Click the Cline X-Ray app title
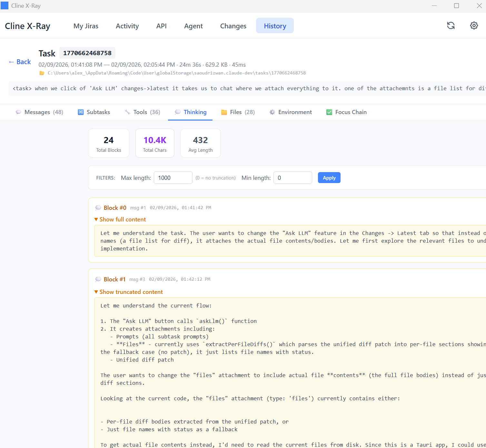The height and width of the screenshot is (448, 486). [x=27, y=26]
